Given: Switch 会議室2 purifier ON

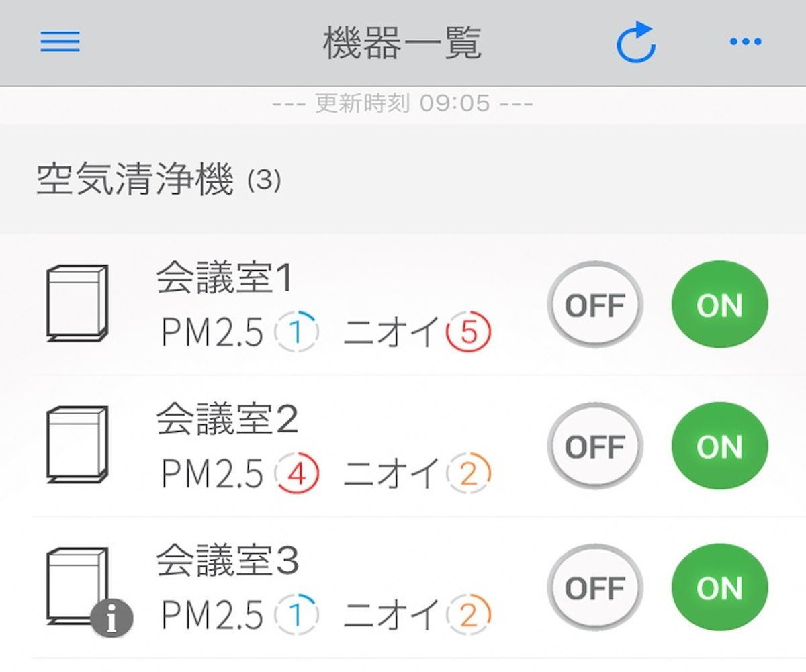Looking at the screenshot, I should 719,446.
